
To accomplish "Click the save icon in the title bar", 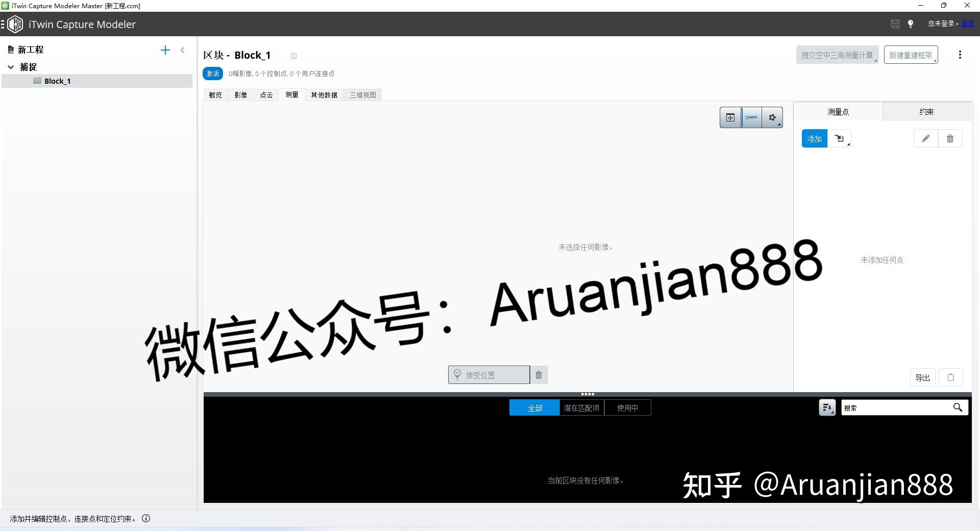I will pyautogui.click(x=895, y=24).
